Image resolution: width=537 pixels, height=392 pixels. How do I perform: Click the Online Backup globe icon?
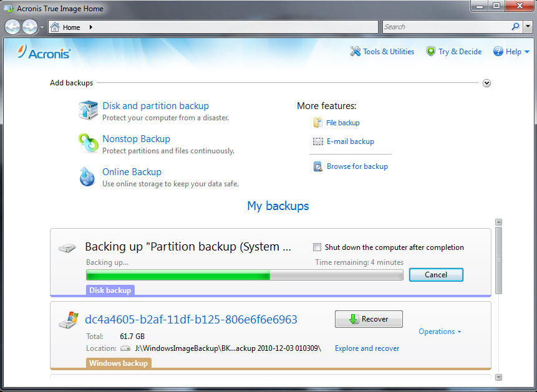point(87,176)
